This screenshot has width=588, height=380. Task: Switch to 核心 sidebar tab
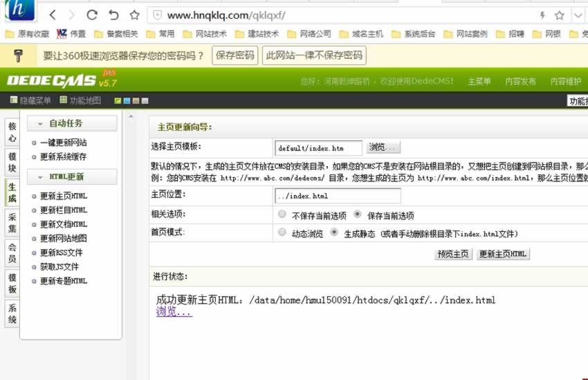click(x=12, y=132)
